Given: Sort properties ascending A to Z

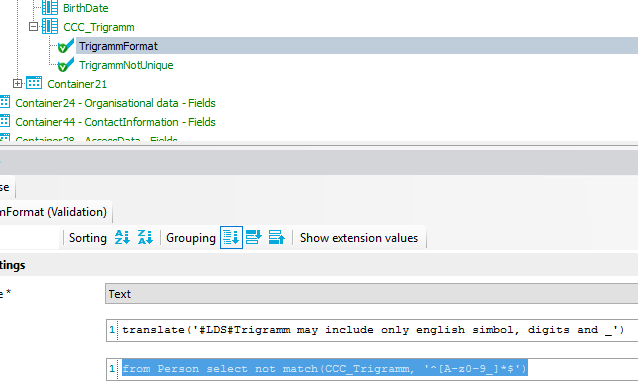Looking at the screenshot, I should tap(122, 237).
